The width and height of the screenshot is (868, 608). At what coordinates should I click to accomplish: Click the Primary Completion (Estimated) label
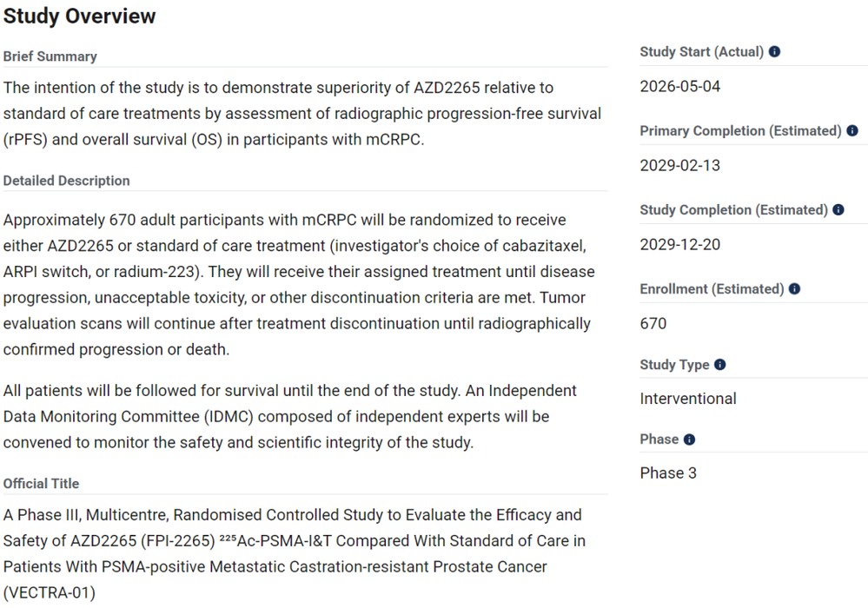tap(740, 130)
